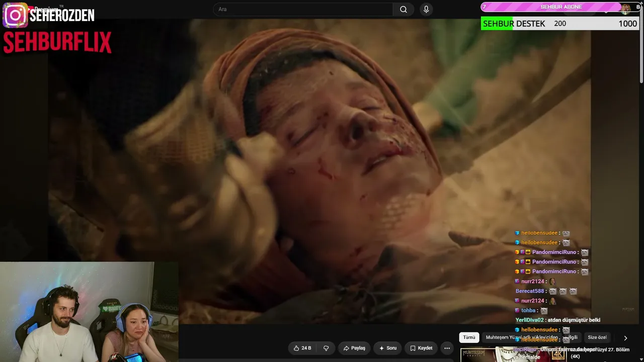The height and width of the screenshot is (362, 644).
Task: Click the SEHEROZDEN channel name text
Action: click(x=62, y=16)
